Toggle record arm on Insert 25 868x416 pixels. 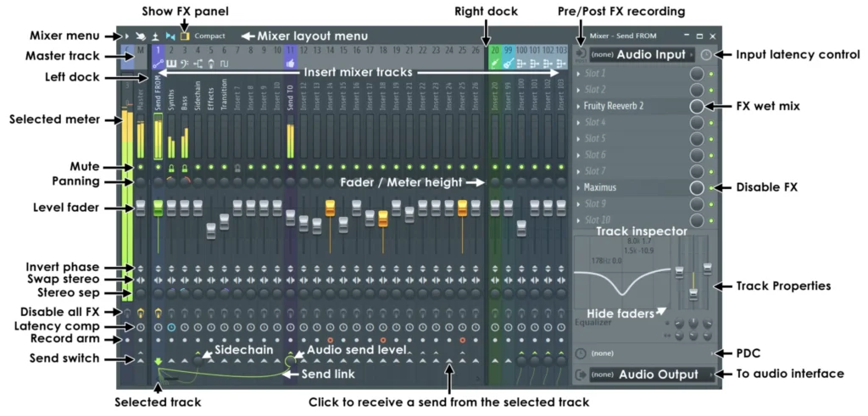pos(462,341)
